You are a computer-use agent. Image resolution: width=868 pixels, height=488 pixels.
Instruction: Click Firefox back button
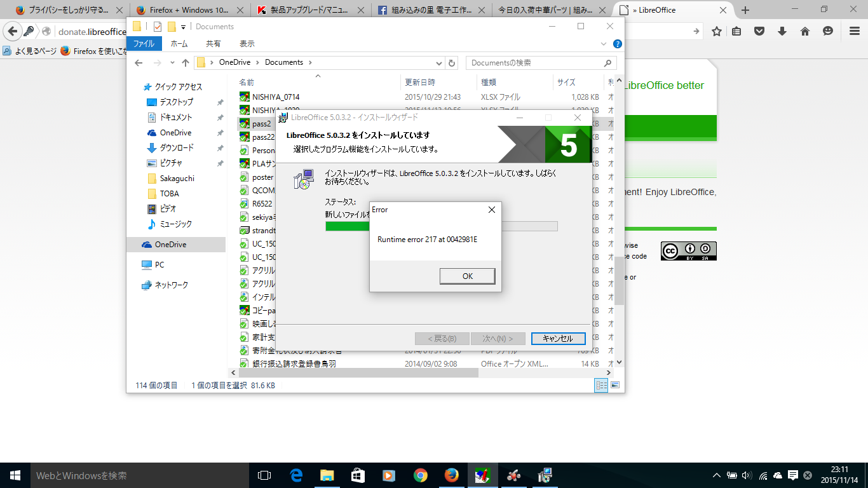click(x=13, y=31)
